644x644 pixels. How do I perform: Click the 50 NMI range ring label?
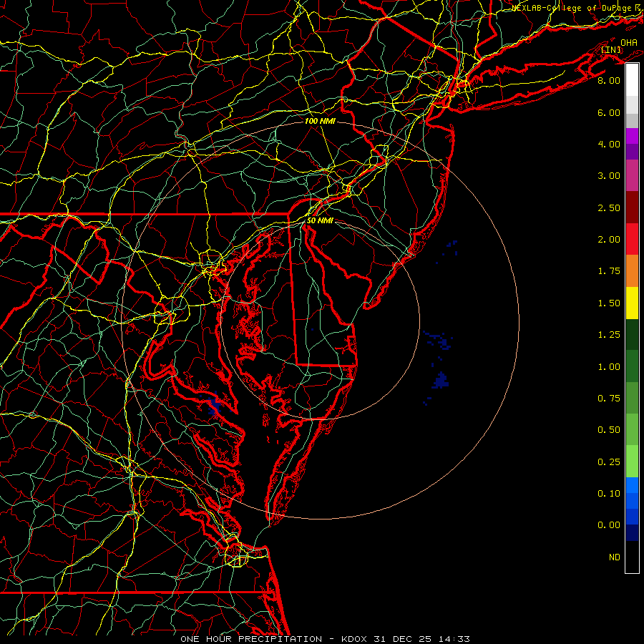pyautogui.click(x=320, y=220)
